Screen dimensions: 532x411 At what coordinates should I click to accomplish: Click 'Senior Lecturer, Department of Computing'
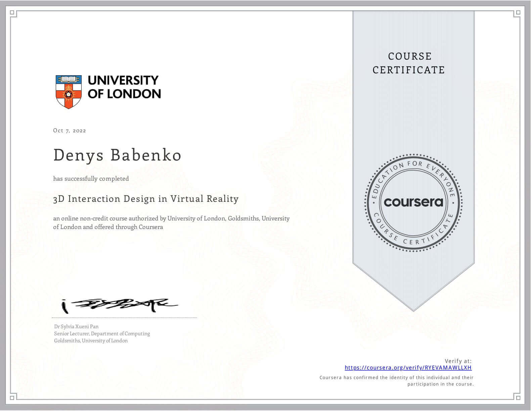pos(102,333)
